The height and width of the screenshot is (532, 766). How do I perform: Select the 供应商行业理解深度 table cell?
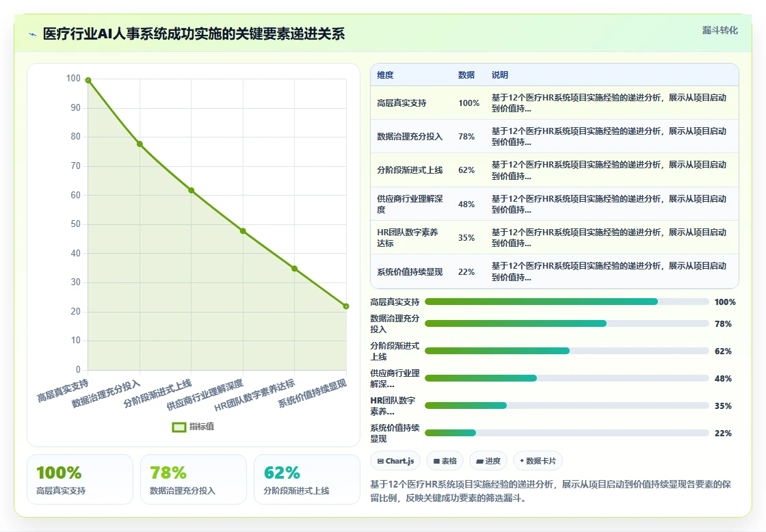[410, 204]
